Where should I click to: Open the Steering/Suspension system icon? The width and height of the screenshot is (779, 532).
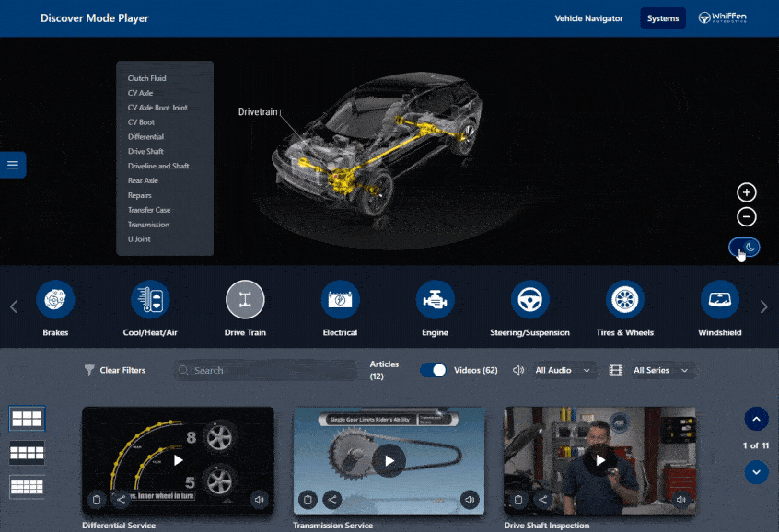pos(529,300)
